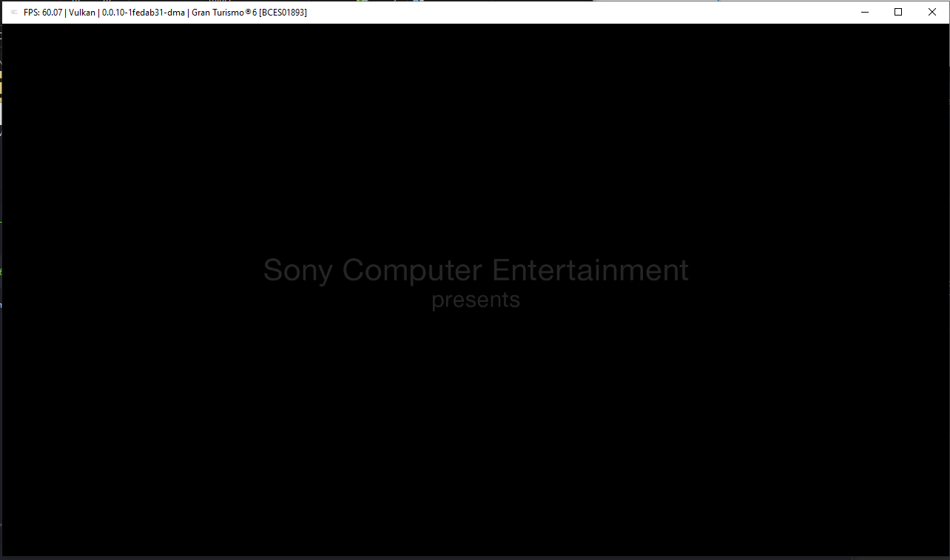The image size is (950, 560).
Task: Click the 'presents' text on splash screen
Action: click(476, 300)
